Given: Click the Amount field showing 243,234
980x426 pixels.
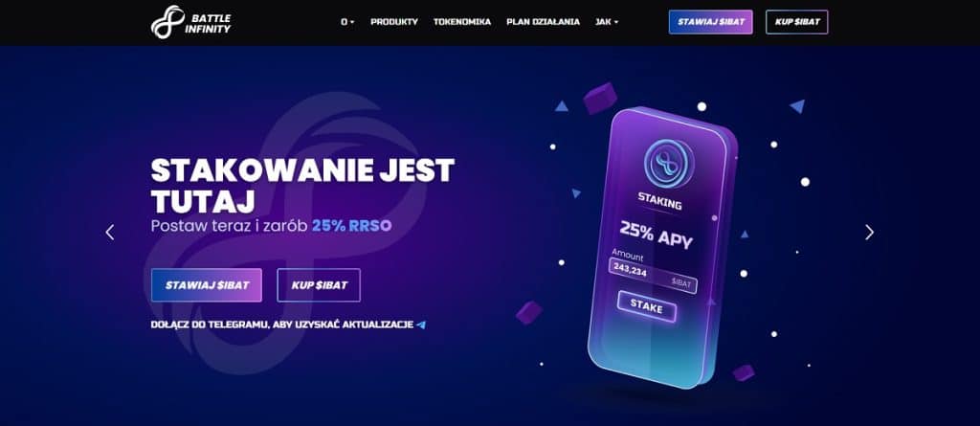Looking at the screenshot, I should point(653,276).
